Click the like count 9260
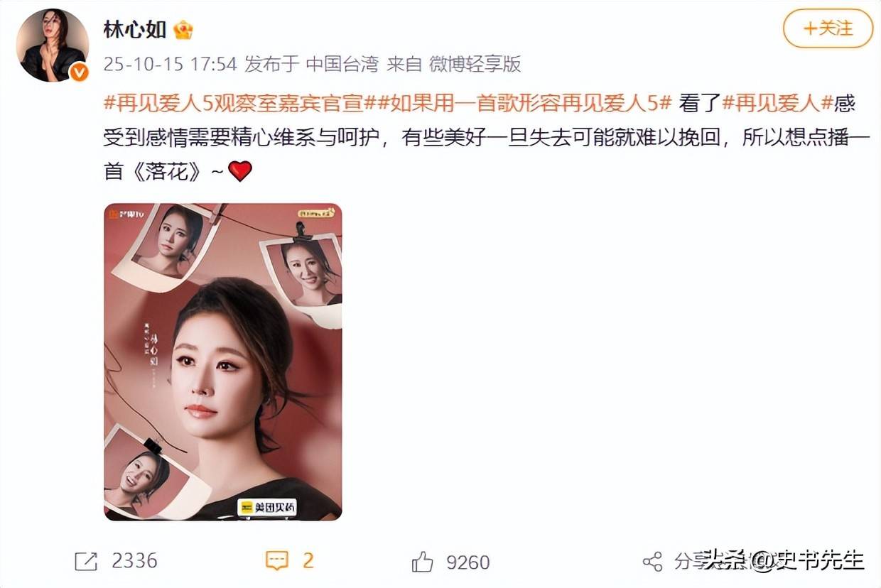 (468, 562)
